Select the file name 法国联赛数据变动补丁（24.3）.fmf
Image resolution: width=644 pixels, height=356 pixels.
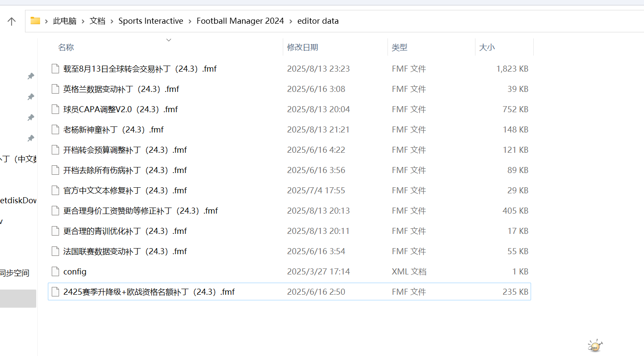coord(125,251)
